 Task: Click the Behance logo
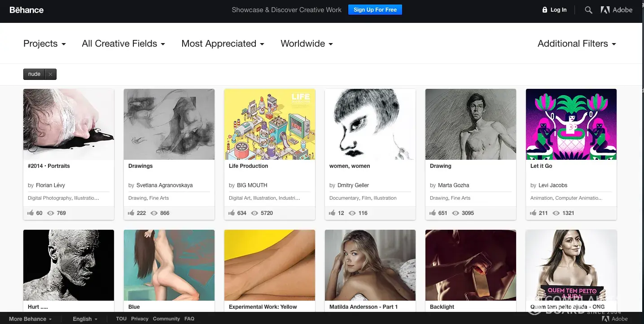[x=26, y=10]
